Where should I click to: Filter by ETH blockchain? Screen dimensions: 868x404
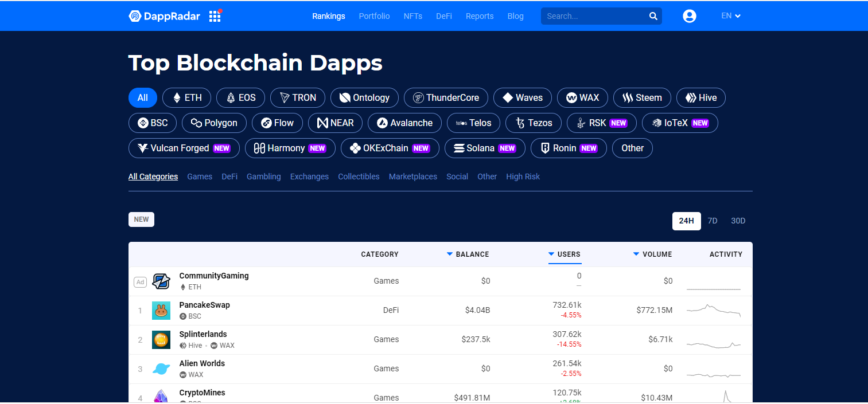(186, 97)
